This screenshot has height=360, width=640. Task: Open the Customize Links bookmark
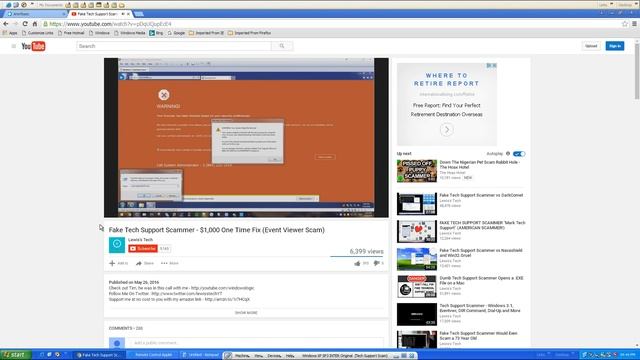[x=38, y=33]
